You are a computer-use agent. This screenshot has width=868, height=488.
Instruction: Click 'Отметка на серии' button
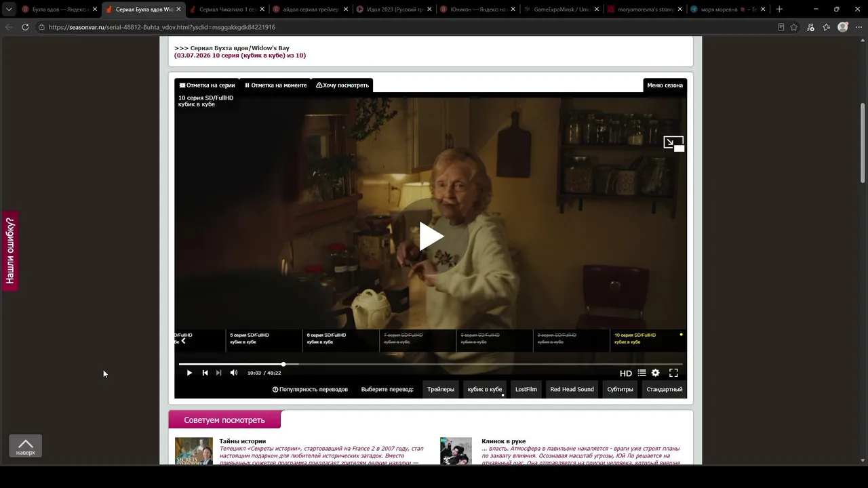coord(207,85)
